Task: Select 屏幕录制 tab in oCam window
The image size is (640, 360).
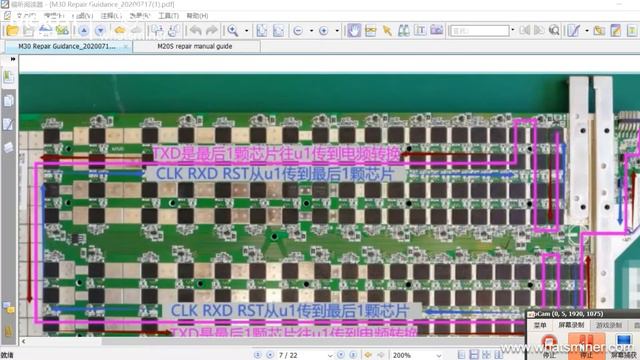Action: pos(571,325)
